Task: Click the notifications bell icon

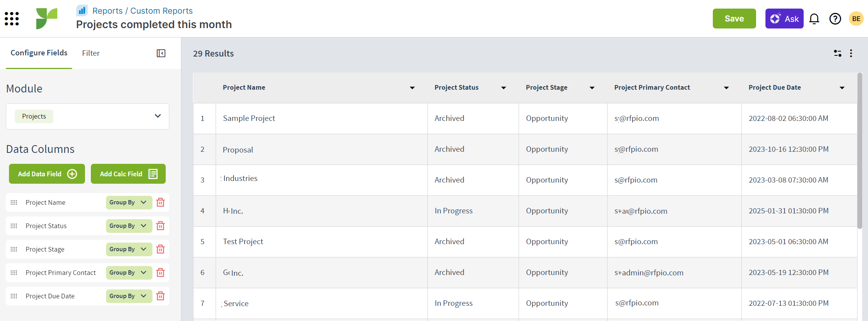Action: [814, 19]
